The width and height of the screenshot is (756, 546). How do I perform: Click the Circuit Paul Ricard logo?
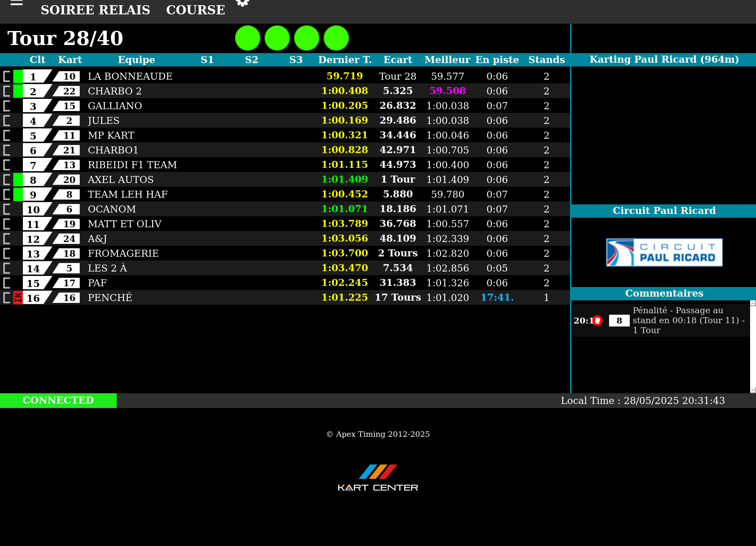pyautogui.click(x=664, y=253)
